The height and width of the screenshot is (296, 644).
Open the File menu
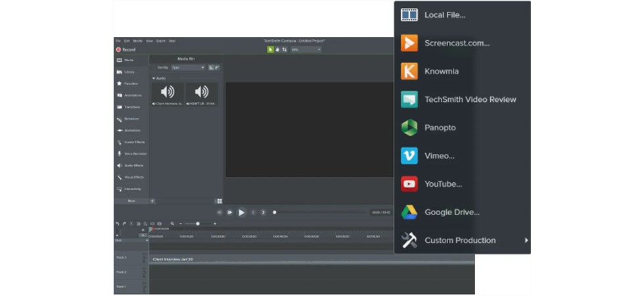tap(118, 41)
